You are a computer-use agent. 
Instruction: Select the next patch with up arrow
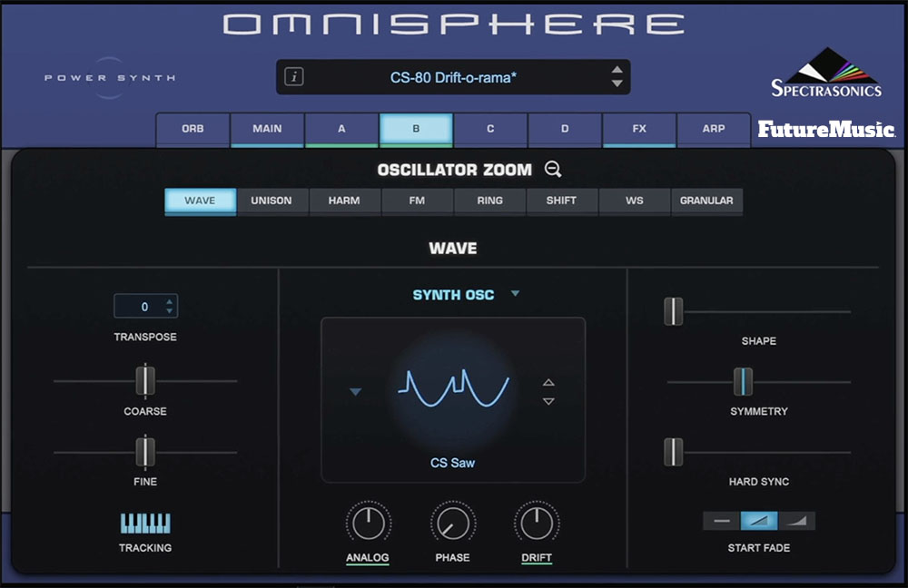[617, 70]
